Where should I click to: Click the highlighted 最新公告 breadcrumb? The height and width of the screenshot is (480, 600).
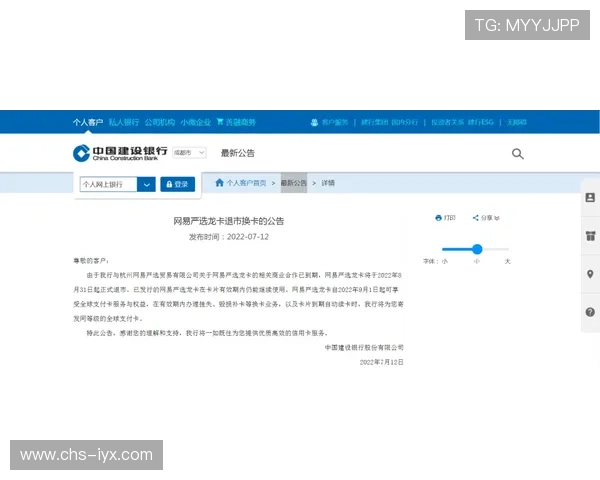point(294,183)
